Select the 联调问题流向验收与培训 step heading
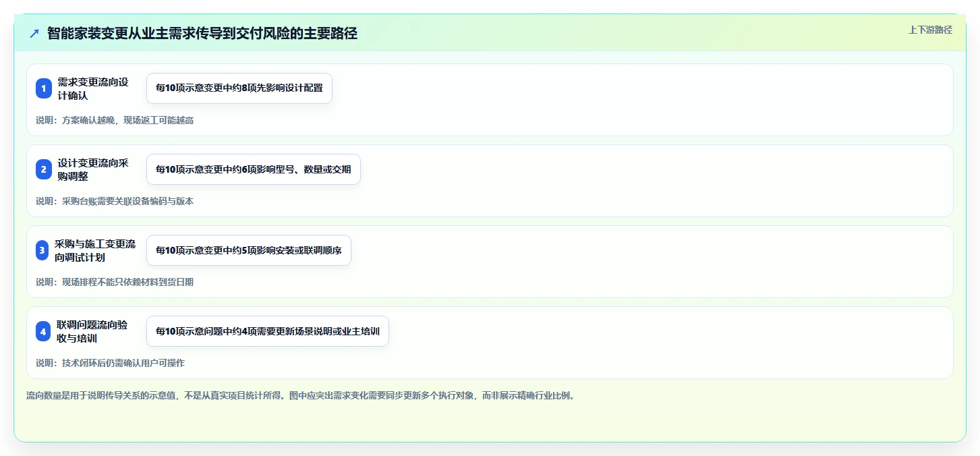The height and width of the screenshot is (456, 980). pos(92,331)
